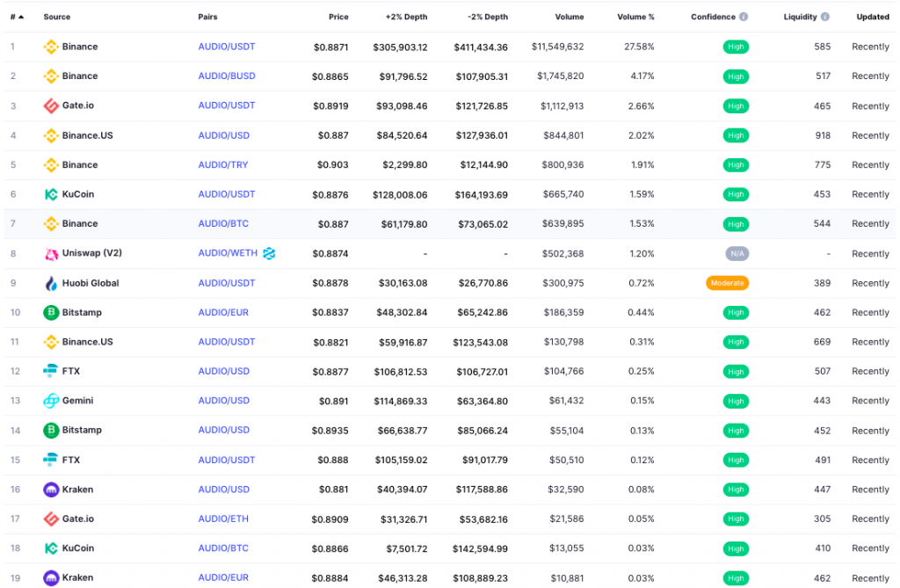This screenshot has width=900, height=588.
Task: Open AUDIO/USDT pair on Binance row 1
Action: point(227,47)
